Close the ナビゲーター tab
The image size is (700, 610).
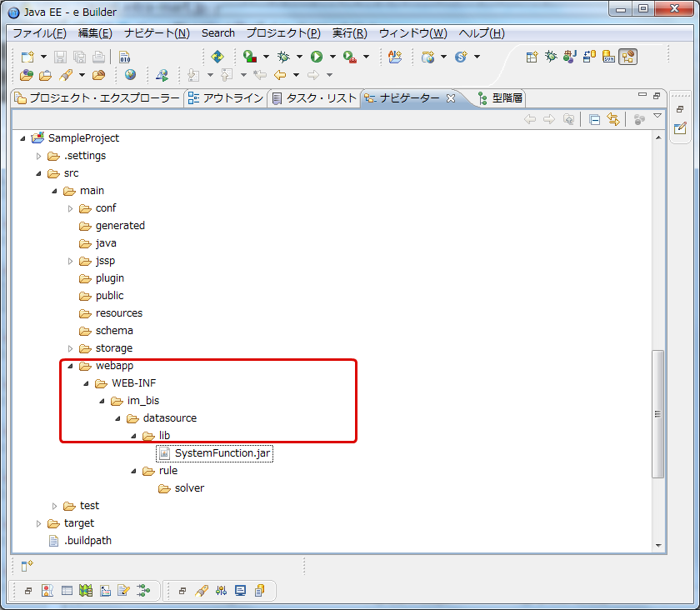451,98
